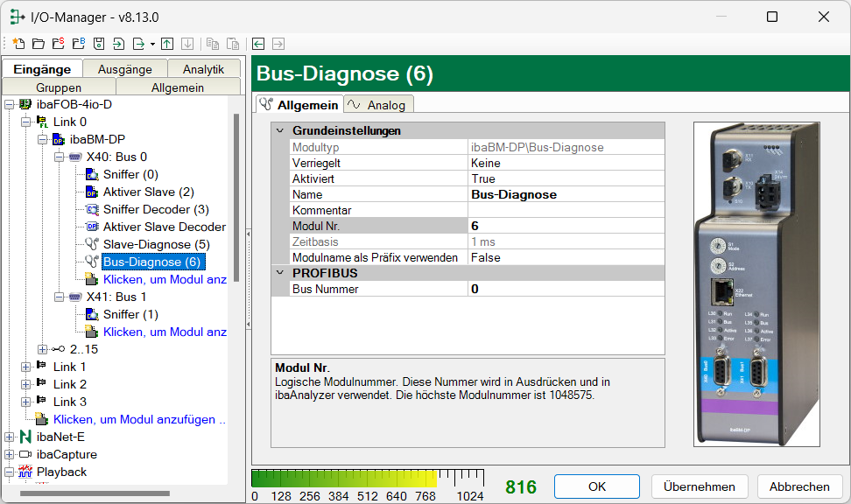Expand the ibaNet-E node

[10, 437]
